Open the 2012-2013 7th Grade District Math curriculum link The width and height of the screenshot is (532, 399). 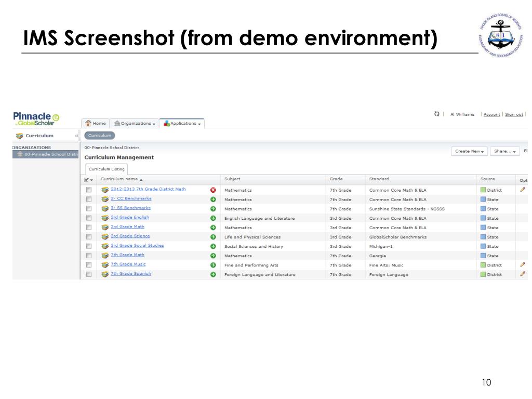pos(148,189)
